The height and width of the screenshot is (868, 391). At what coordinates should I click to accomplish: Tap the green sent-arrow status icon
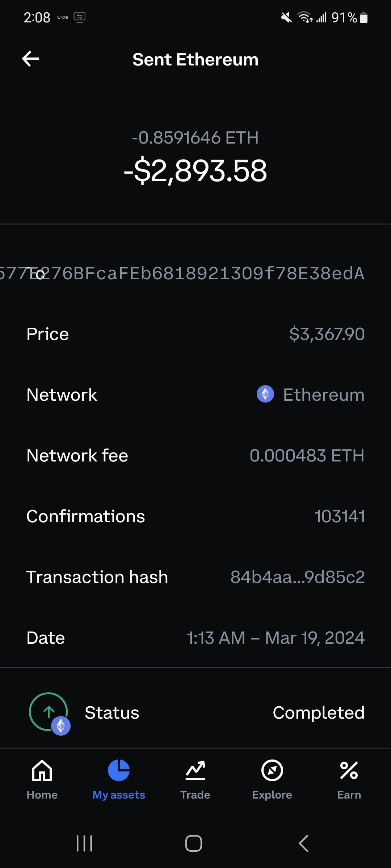point(49,712)
